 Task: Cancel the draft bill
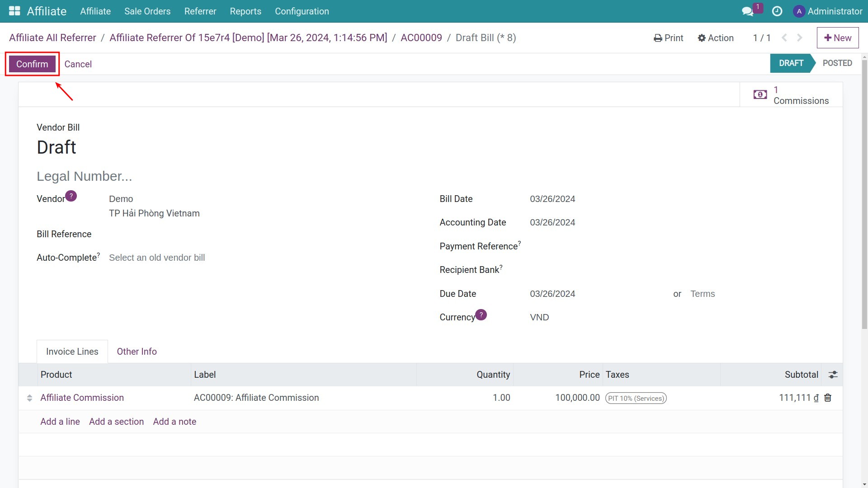[x=78, y=64]
